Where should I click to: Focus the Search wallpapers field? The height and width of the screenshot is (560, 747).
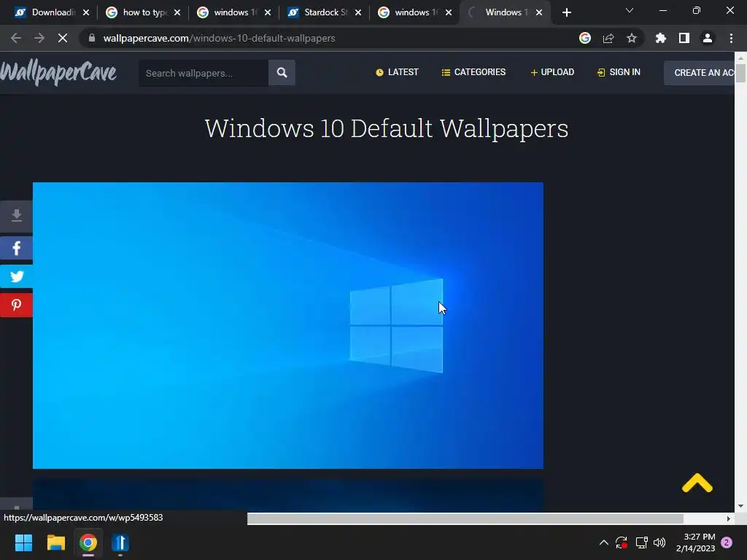(204, 73)
